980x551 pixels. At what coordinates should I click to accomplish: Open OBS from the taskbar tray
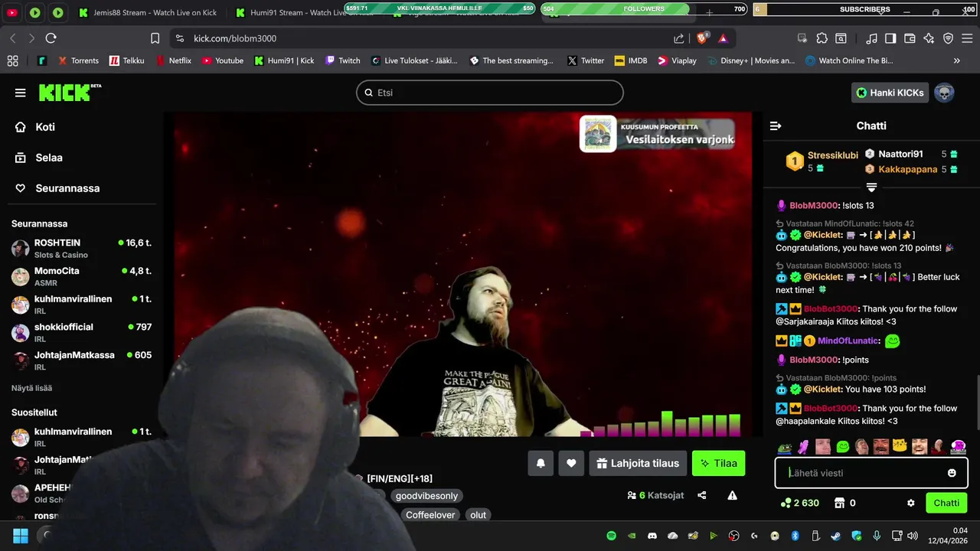pyautogui.click(x=734, y=536)
